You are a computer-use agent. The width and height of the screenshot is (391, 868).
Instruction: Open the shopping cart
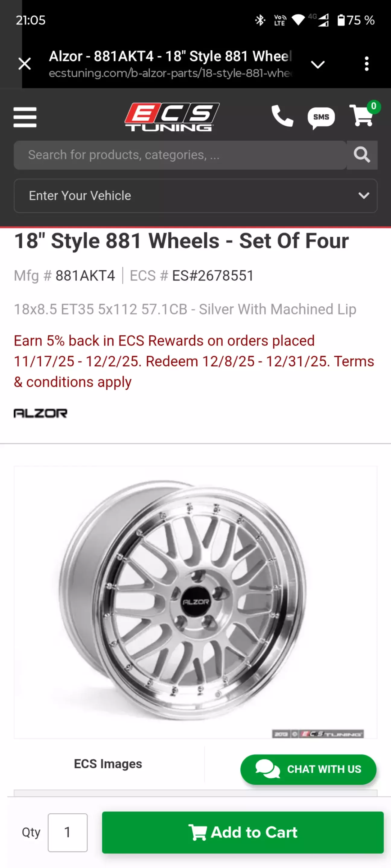click(x=363, y=116)
